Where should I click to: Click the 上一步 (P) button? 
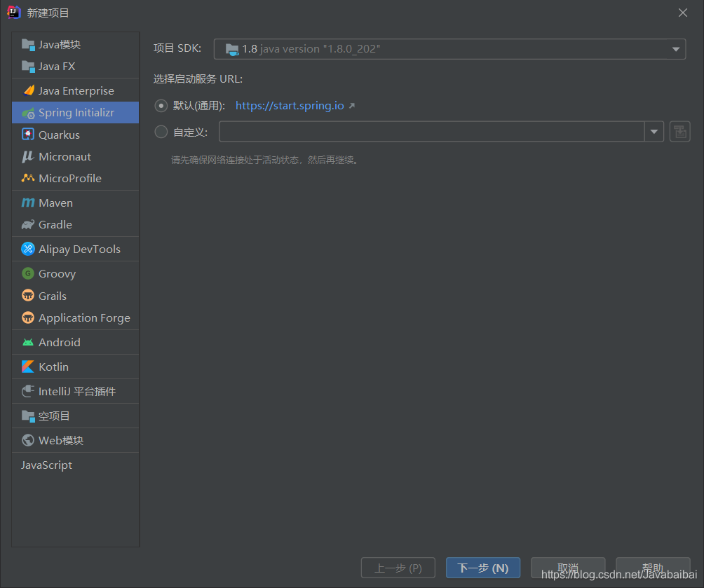pyautogui.click(x=398, y=568)
